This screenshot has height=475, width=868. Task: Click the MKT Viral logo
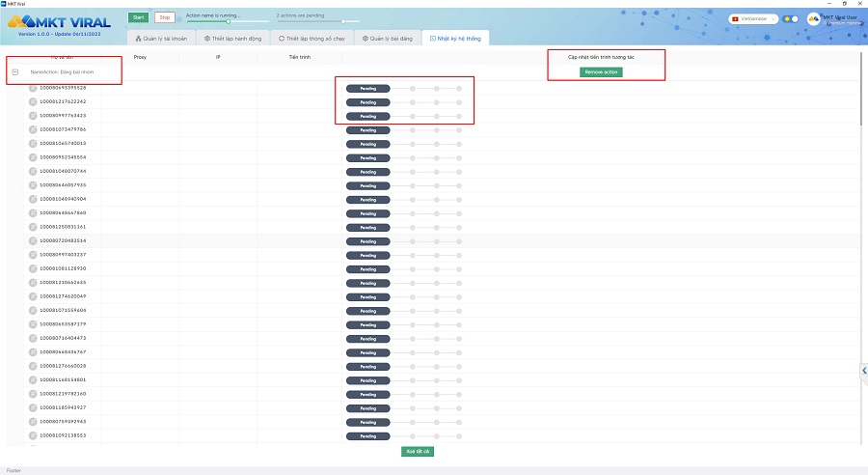pyautogui.click(x=59, y=22)
